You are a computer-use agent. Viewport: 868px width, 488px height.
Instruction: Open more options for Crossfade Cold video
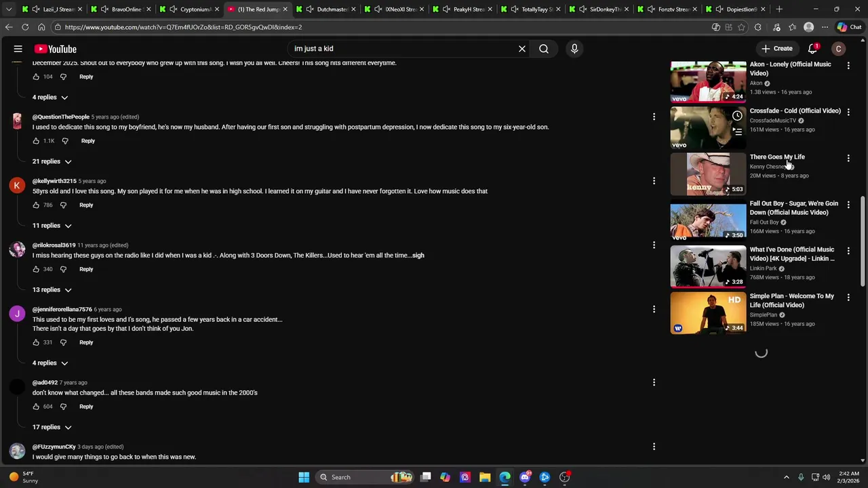click(x=848, y=111)
